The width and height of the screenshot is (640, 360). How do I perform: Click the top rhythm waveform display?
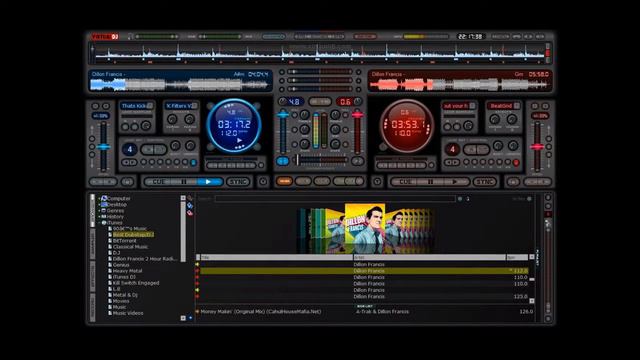[x=320, y=53]
